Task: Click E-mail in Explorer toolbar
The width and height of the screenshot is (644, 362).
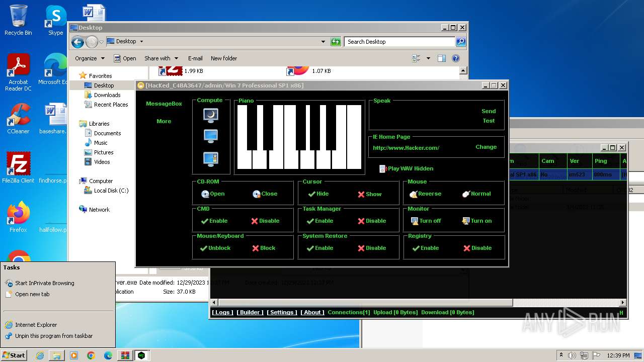Action: (x=195, y=58)
